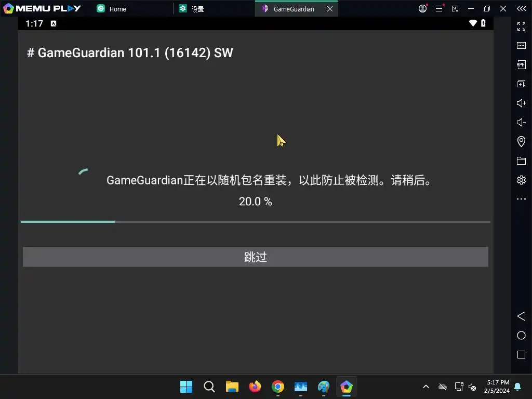The width and height of the screenshot is (532, 399).
Task: Launch Firefox from the taskbar
Action: [255, 387]
